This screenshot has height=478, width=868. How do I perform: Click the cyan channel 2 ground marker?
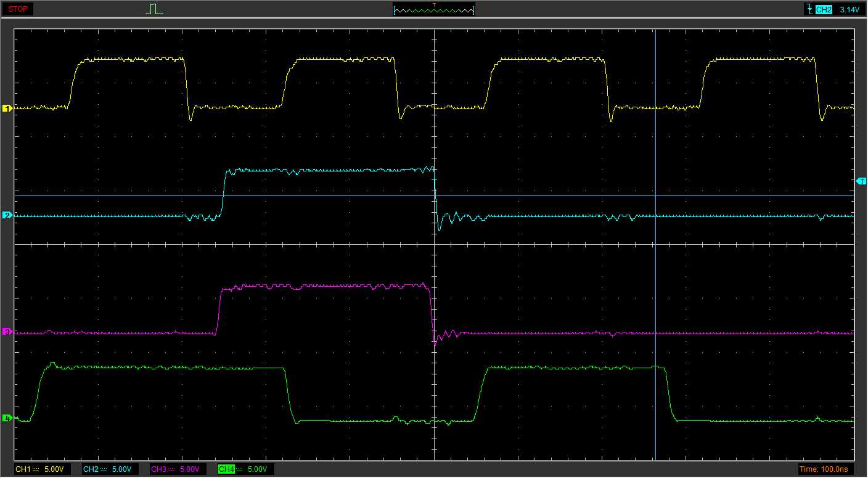[x=7, y=215]
